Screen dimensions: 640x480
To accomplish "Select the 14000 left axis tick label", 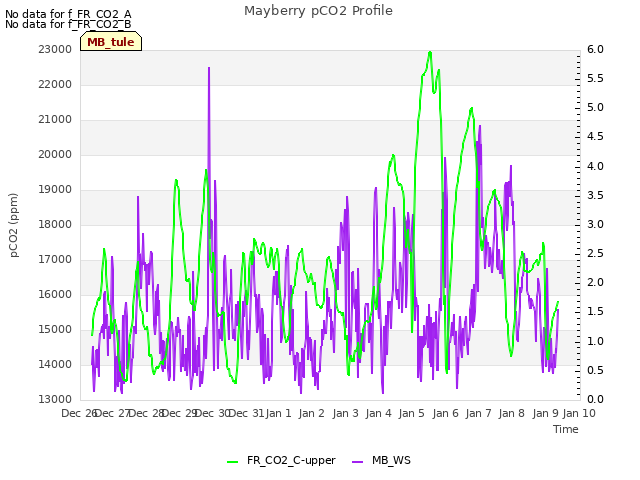I will (x=55, y=364).
